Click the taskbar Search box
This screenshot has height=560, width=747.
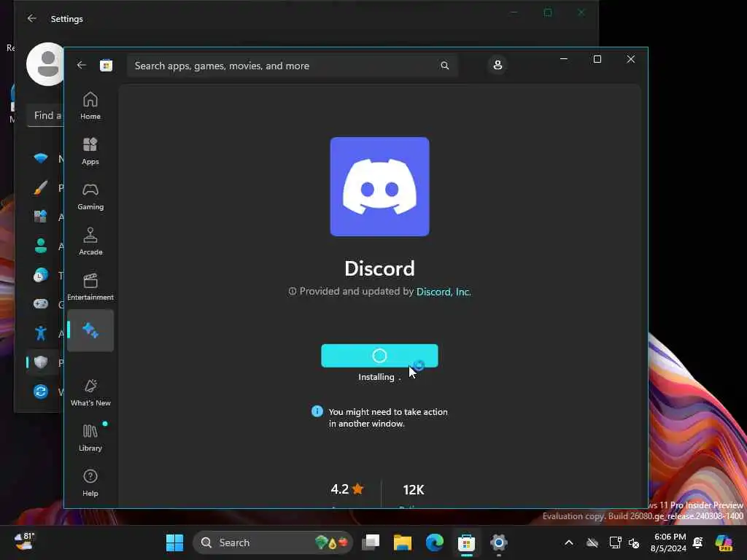[x=273, y=542]
